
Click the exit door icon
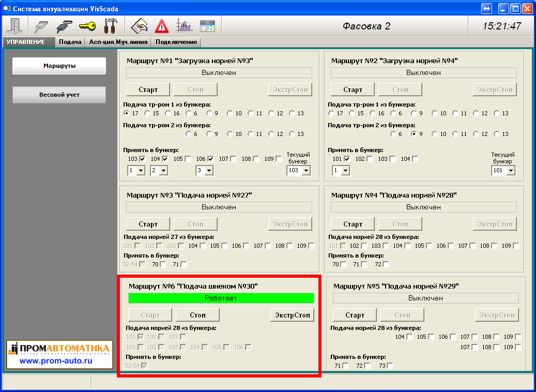coord(14,26)
